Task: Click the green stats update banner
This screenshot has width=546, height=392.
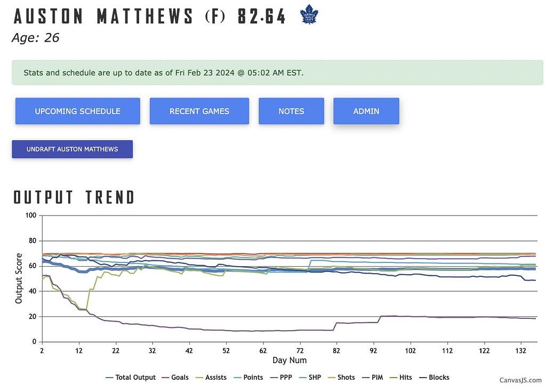Action: point(277,73)
